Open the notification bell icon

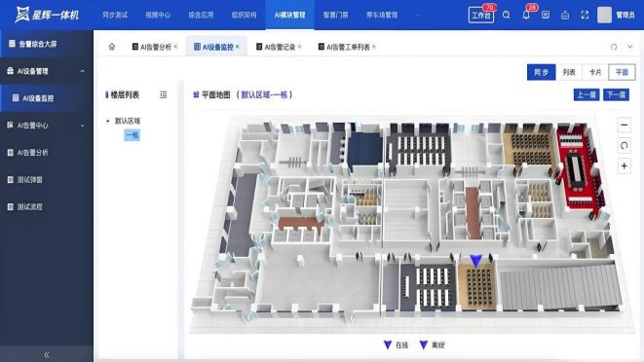click(x=526, y=16)
